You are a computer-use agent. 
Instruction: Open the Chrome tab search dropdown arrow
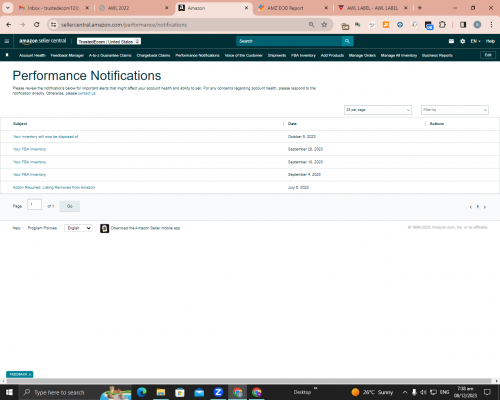(x=8, y=8)
